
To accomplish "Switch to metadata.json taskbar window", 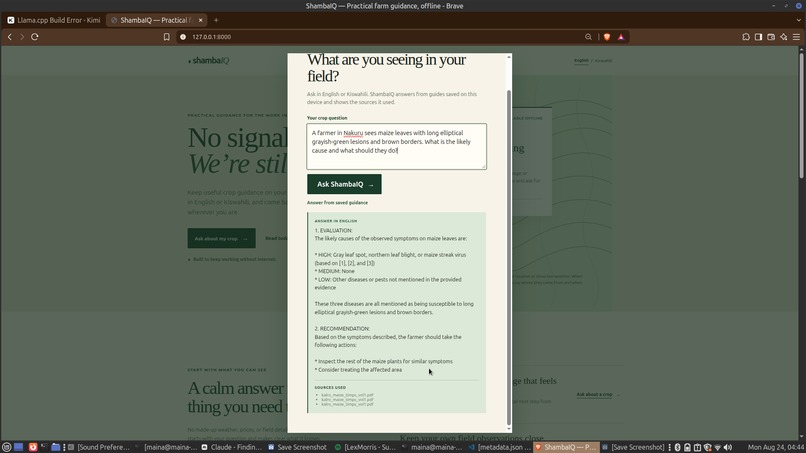I will point(500,447).
